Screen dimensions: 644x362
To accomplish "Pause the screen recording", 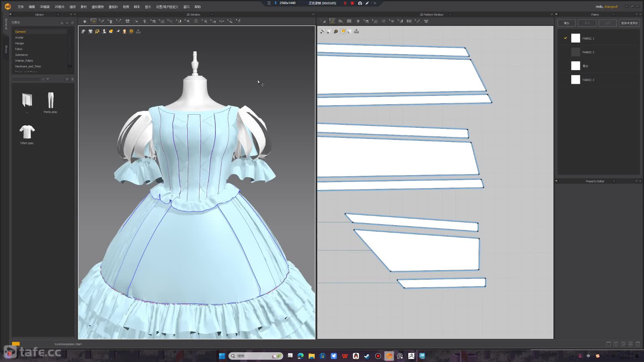I will (x=345, y=3).
